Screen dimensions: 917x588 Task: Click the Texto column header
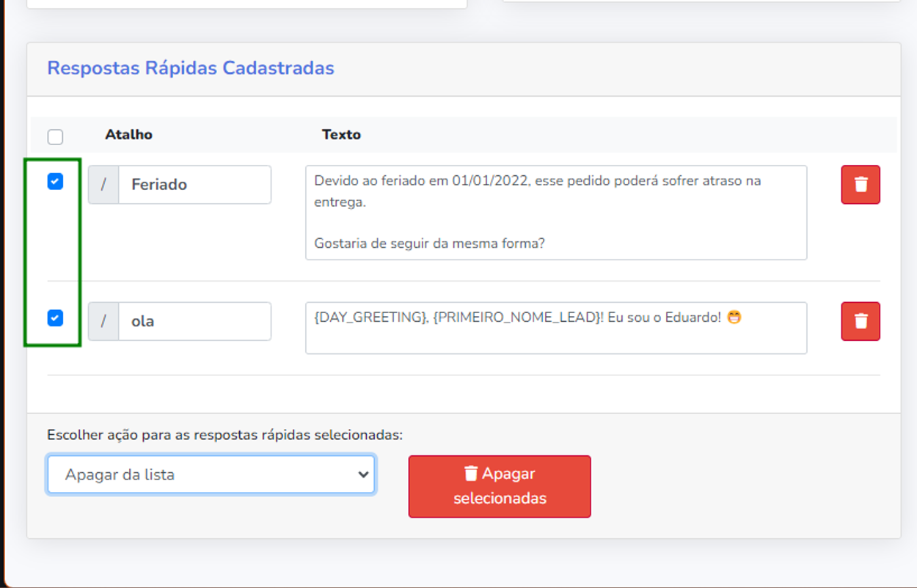(341, 135)
